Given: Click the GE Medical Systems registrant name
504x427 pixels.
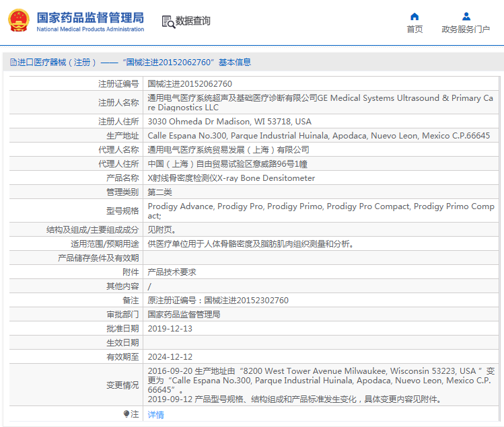Looking at the screenshot, I should click(x=320, y=102).
